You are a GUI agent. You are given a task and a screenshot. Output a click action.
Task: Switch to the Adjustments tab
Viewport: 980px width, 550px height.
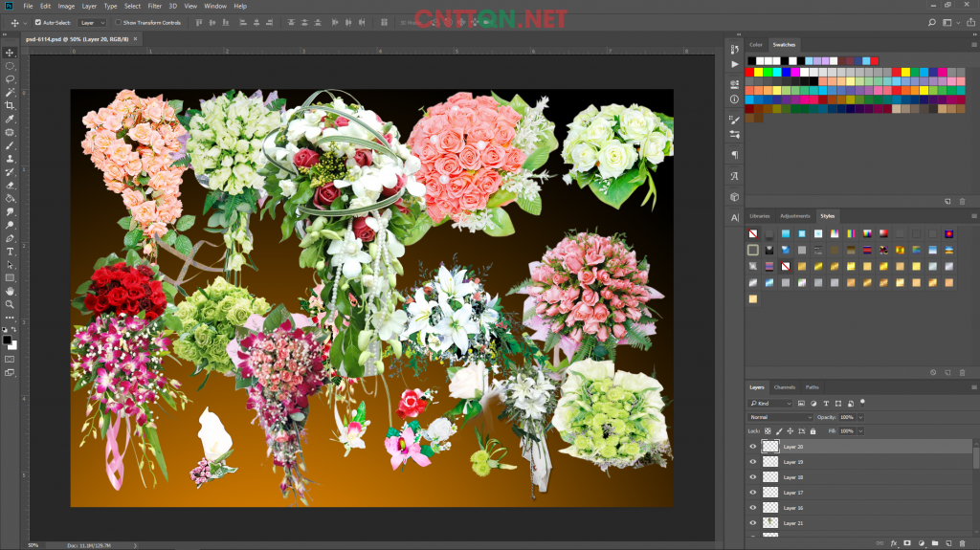click(x=795, y=216)
